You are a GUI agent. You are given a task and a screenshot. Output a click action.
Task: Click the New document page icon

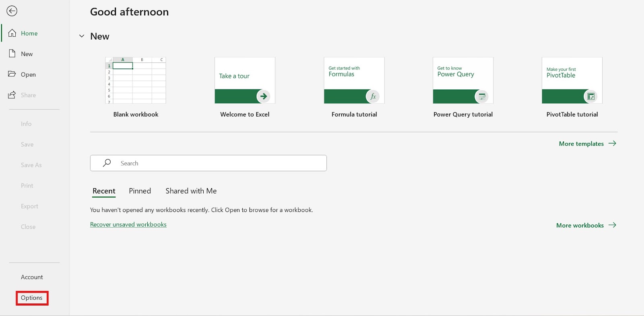click(x=12, y=54)
